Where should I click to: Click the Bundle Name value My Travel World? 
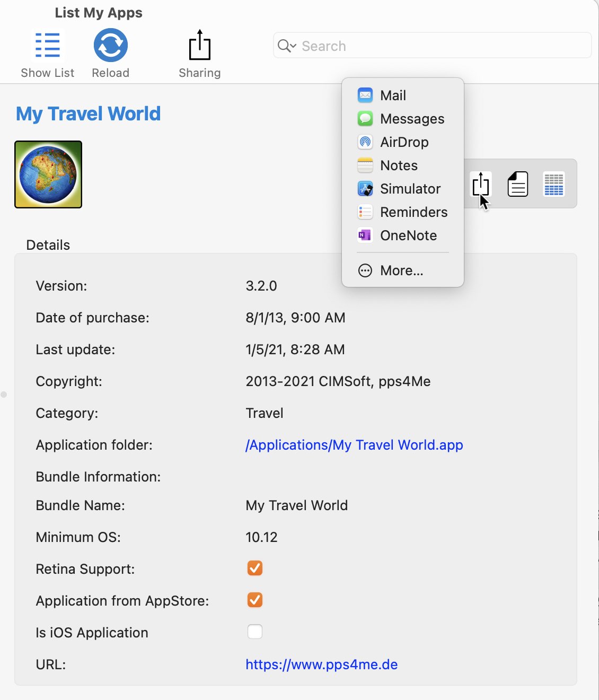point(297,505)
